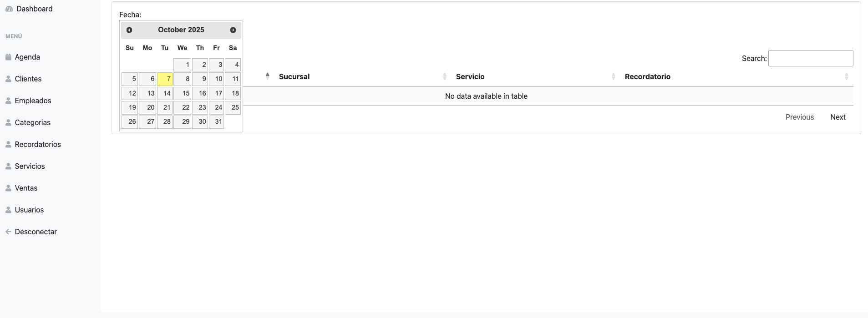868x318 pixels.
Task: Open the Categorias menu item
Action: click(32, 123)
